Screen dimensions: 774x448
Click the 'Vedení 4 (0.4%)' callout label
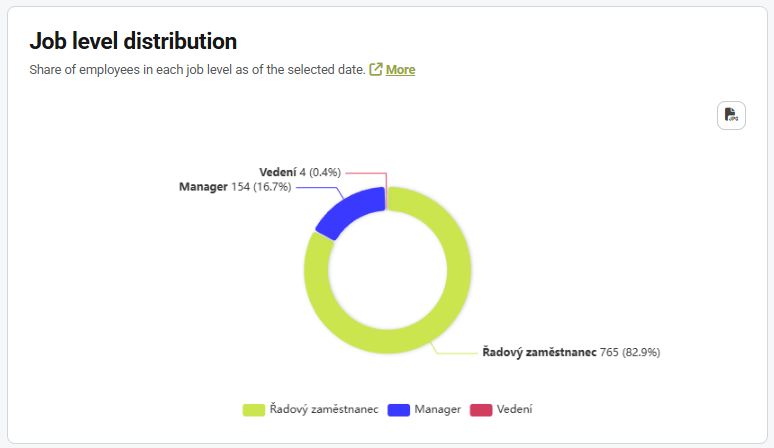click(x=299, y=173)
